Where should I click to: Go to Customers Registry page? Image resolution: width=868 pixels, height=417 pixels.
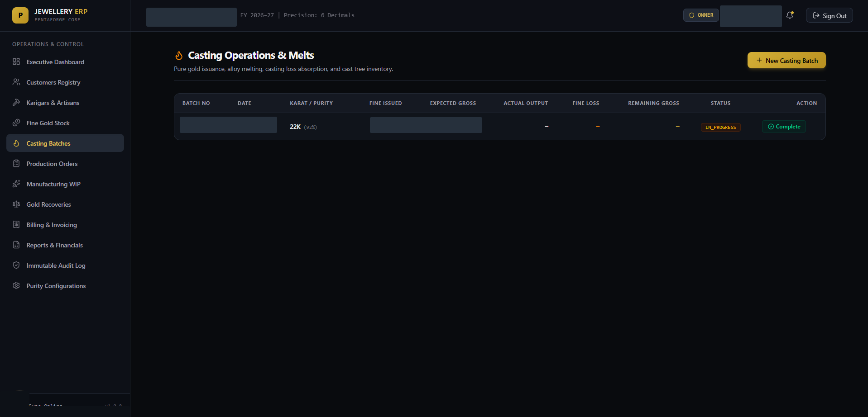coord(65,82)
